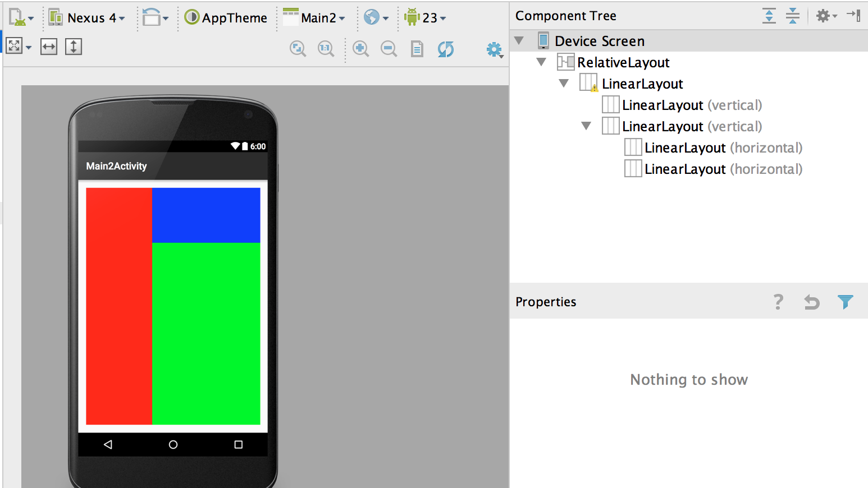Toggle the horizontal width expand button

[49, 47]
